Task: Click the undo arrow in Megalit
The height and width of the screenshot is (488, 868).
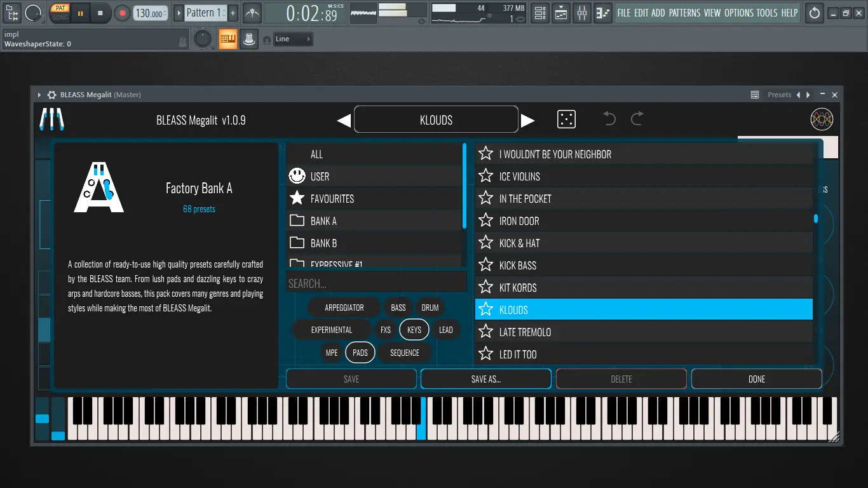Action: pos(609,119)
